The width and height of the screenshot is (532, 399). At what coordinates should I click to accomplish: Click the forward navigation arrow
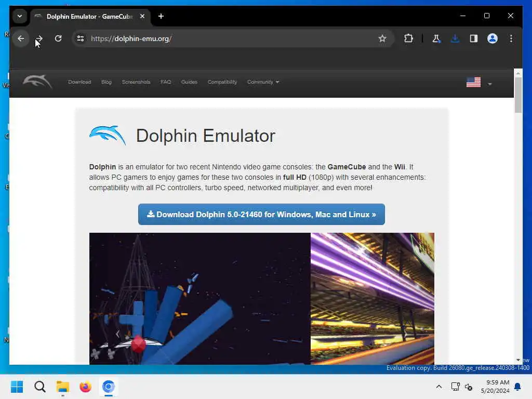click(x=39, y=38)
